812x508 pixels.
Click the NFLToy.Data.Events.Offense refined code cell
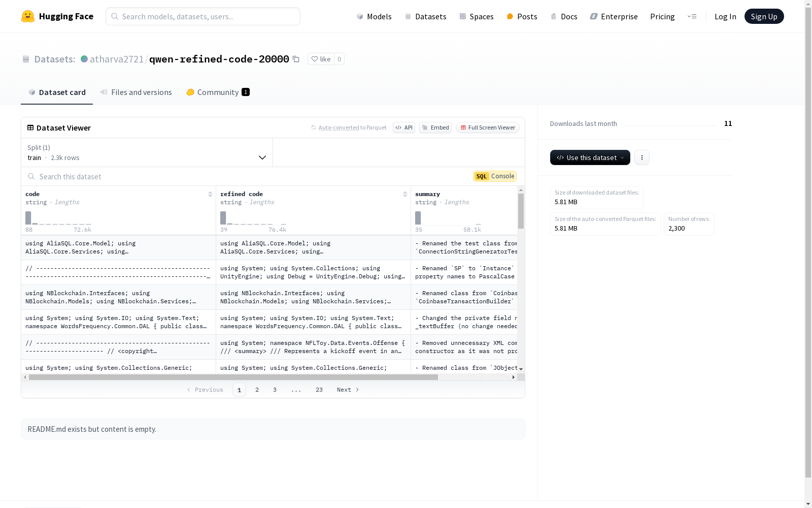(x=314, y=347)
